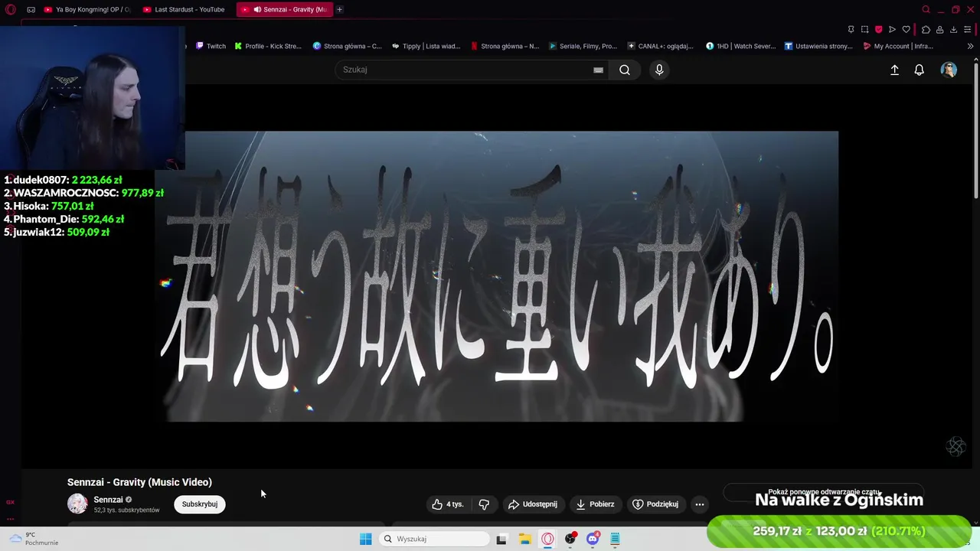This screenshot has height=551, width=980.
Task: Open 1HD Watch Sever... bookmark
Action: [x=740, y=46]
